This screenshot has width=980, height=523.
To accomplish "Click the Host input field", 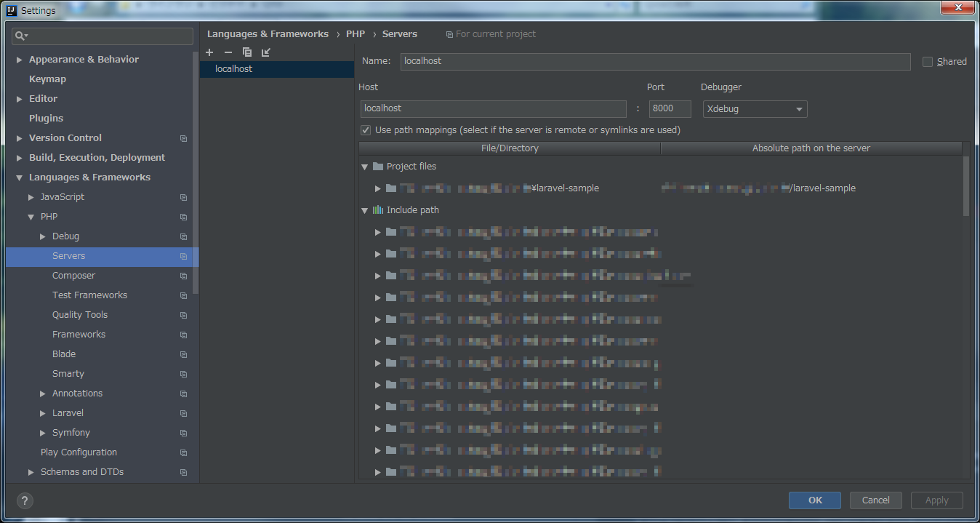I will tap(494, 109).
